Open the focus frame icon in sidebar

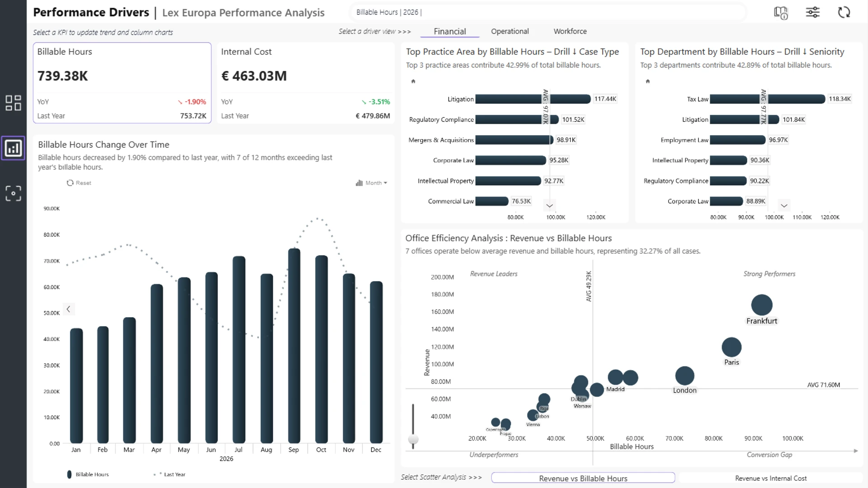[13, 193]
